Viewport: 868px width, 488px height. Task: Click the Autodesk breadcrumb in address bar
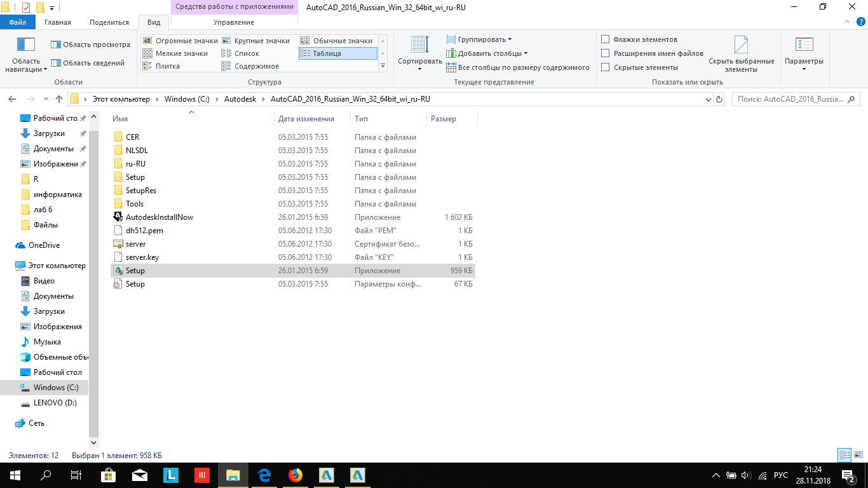click(x=240, y=99)
